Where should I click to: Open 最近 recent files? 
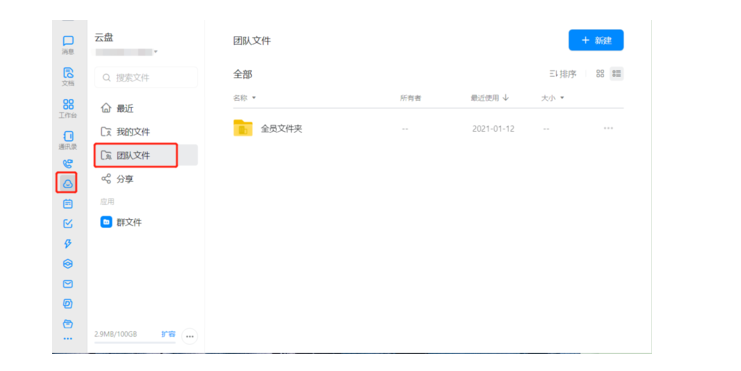pos(146,108)
